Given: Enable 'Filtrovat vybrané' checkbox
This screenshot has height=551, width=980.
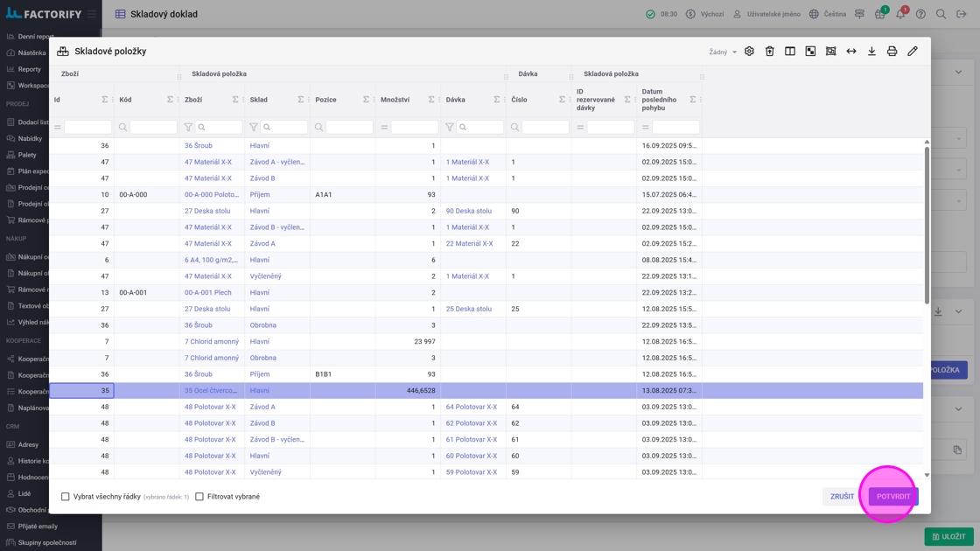Looking at the screenshot, I should click(199, 497).
